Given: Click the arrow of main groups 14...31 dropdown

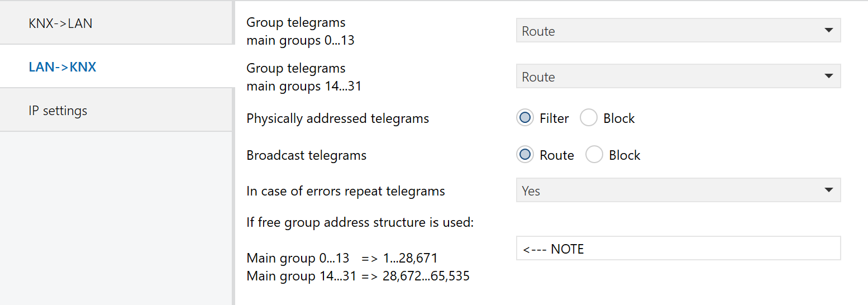Looking at the screenshot, I should click(x=829, y=77).
